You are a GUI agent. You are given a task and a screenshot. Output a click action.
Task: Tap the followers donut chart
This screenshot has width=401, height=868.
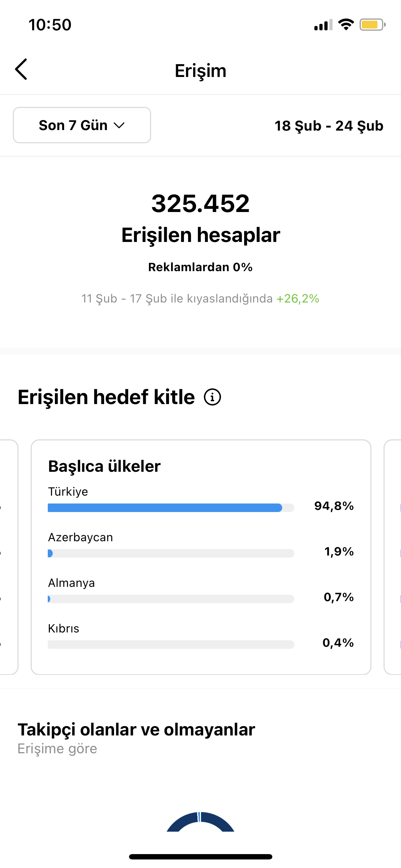coord(200,822)
